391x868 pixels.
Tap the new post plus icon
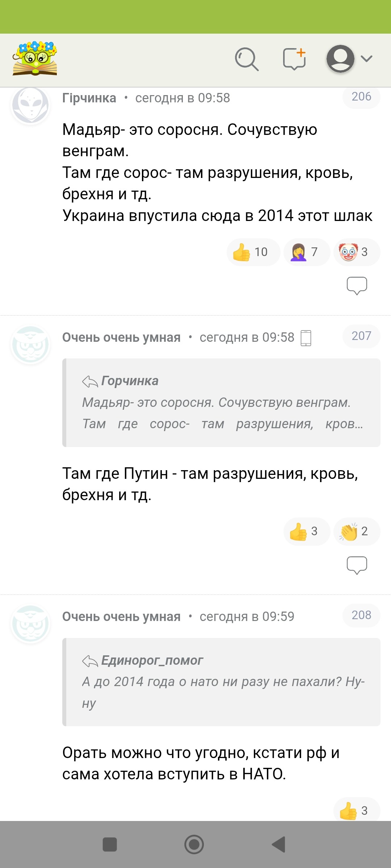click(294, 59)
